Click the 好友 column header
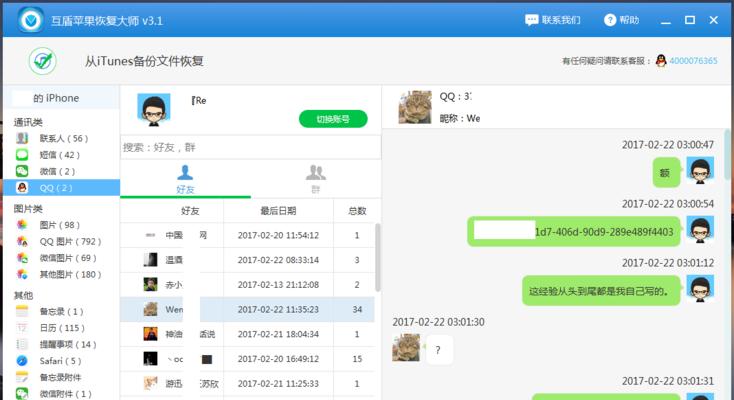This screenshot has height=400, width=734. pos(190,211)
